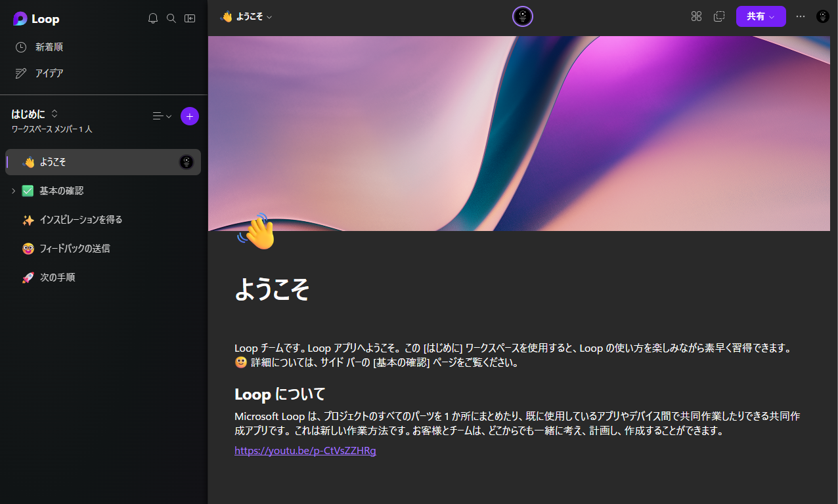Open the ようこそ page title dropdown
This screenshot has height=504, width=838.
(x=246, y=17)
